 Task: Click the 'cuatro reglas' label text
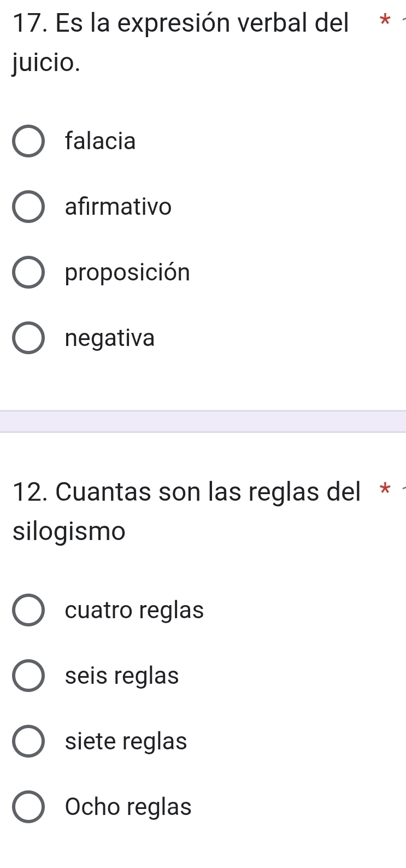[x=134, y=610]
